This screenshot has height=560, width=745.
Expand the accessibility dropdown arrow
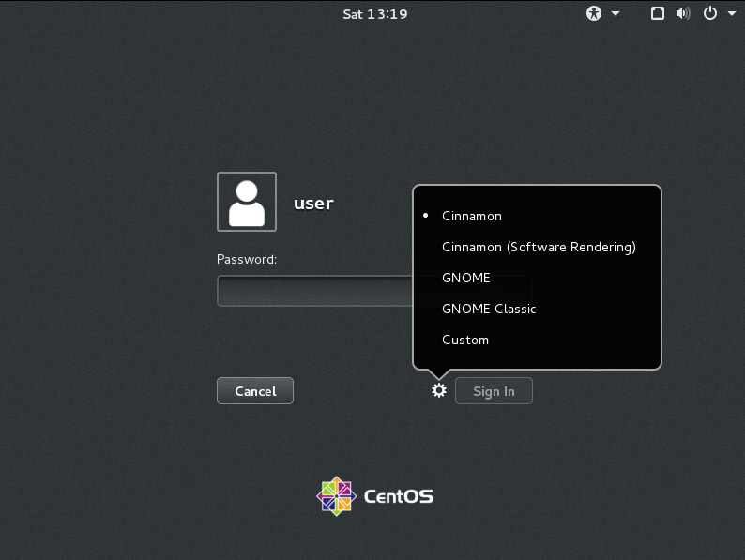coord(616,14)
